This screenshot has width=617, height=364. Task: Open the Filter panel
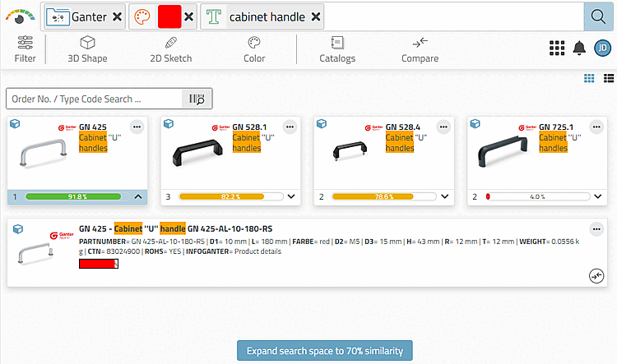point(26,49)
